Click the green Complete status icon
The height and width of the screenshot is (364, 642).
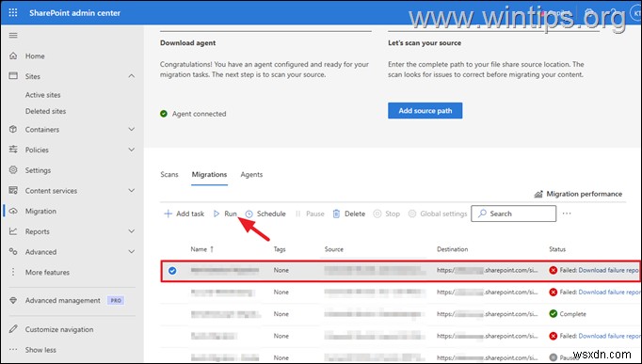click(x=554, y=314)
